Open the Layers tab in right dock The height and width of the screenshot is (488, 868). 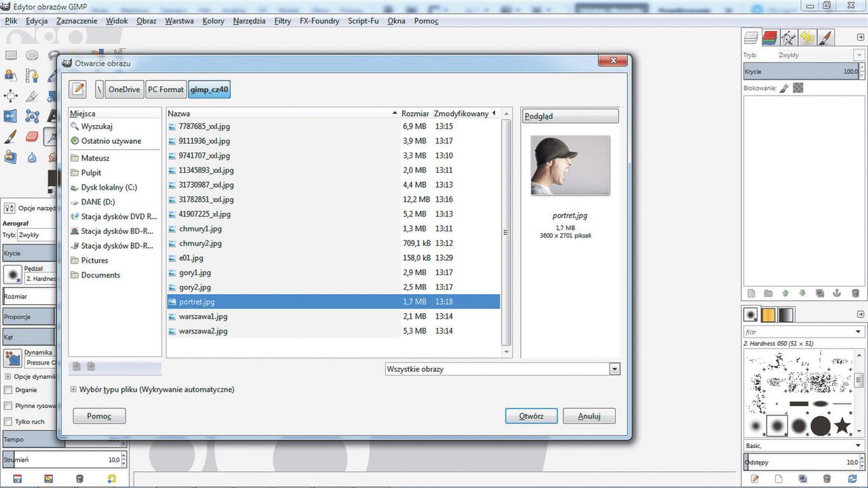click(x=751, y=37)
